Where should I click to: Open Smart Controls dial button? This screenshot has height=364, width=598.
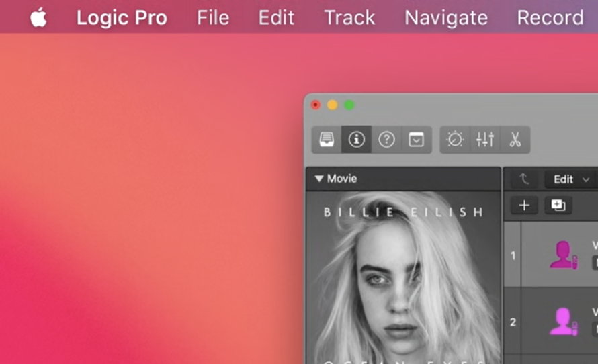click(x=455, y=140)
